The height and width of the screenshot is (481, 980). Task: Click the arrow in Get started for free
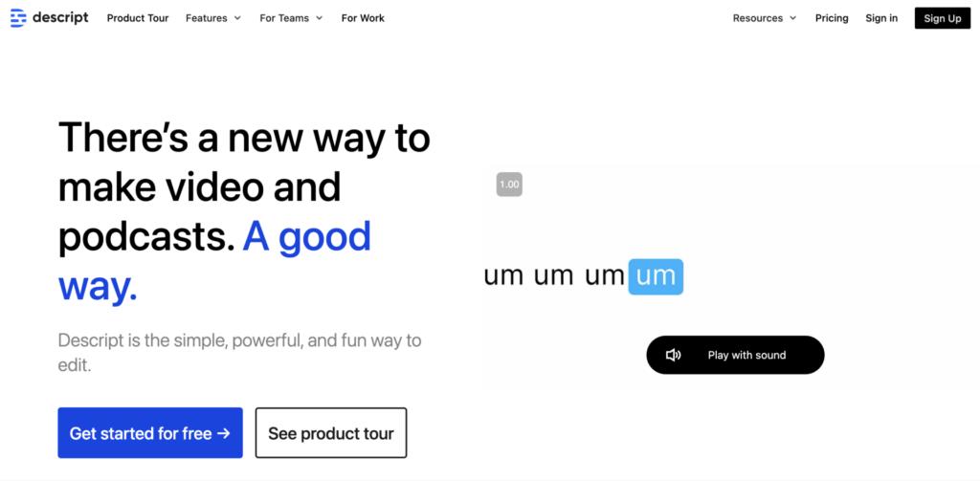[x=224, y=433]
